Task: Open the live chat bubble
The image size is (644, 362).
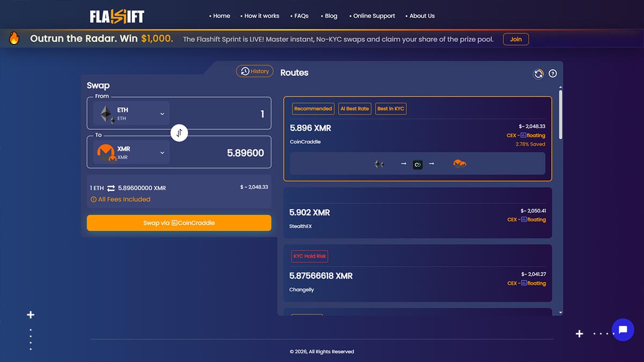Action: 623,330
